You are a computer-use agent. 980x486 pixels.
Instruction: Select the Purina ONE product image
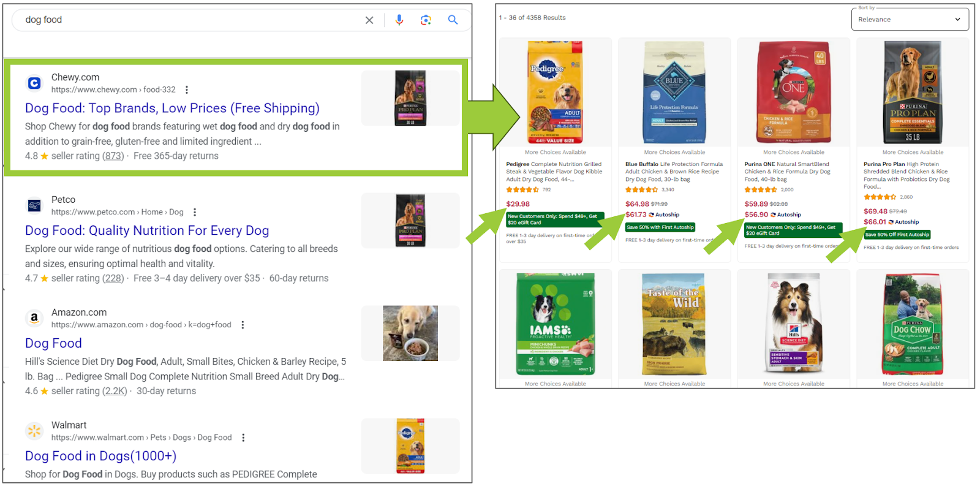click(794, 92)
